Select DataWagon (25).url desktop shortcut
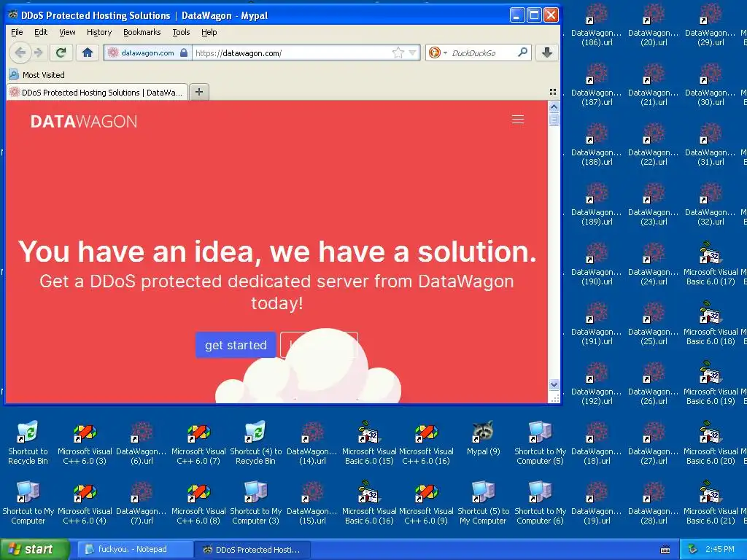747x560 pixels. (654, 323)
